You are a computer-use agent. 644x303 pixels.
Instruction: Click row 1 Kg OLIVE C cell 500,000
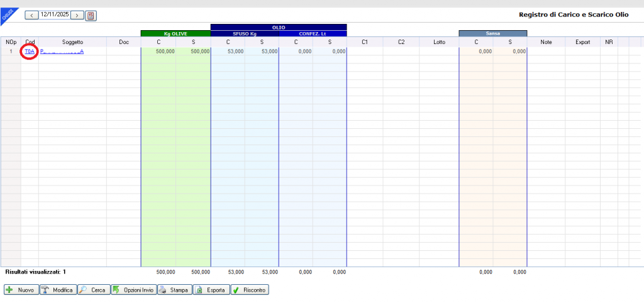158,52
